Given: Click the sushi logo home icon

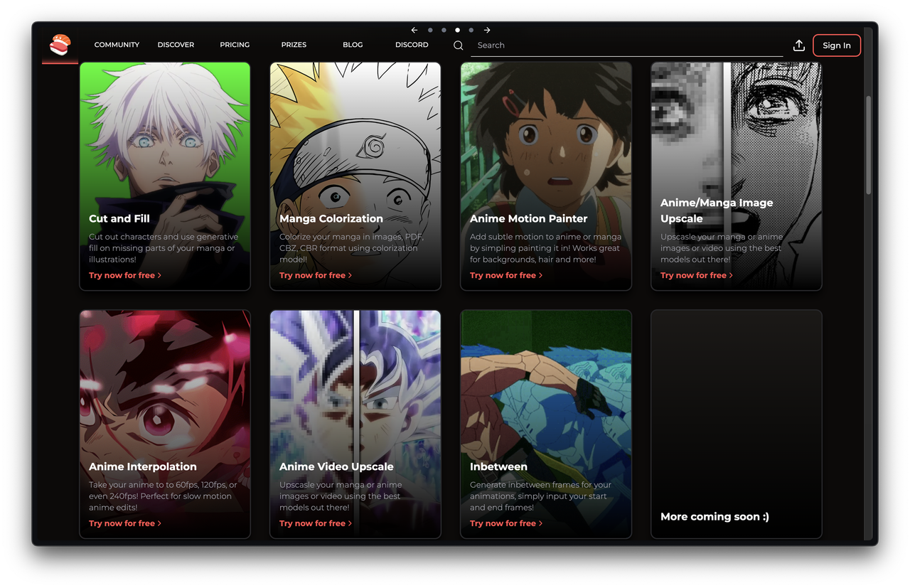Looking at the screenshot, I should pyautogui.click(x=60, y=46).
